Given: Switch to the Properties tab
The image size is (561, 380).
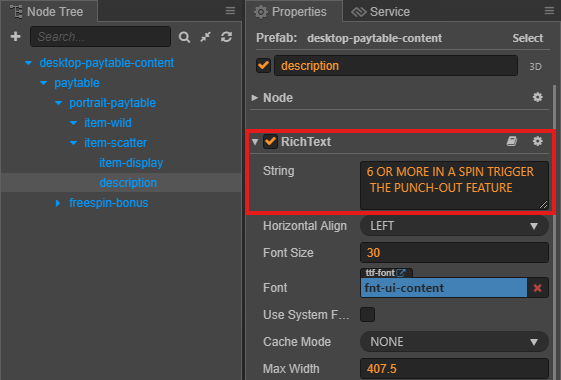Looking at the screenshot, I should (x=294, y=11).
